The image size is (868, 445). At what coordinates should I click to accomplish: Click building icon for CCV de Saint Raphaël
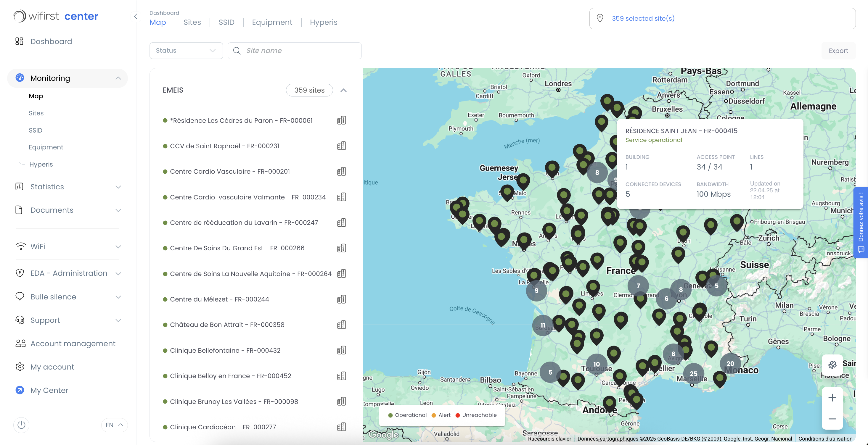(x=341, y=146)
